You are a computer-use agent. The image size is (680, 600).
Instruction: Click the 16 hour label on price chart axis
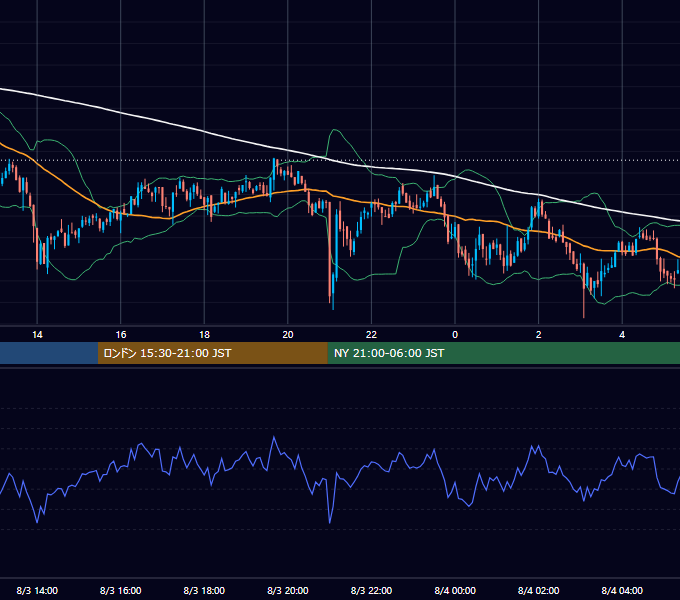click(121, 335)
